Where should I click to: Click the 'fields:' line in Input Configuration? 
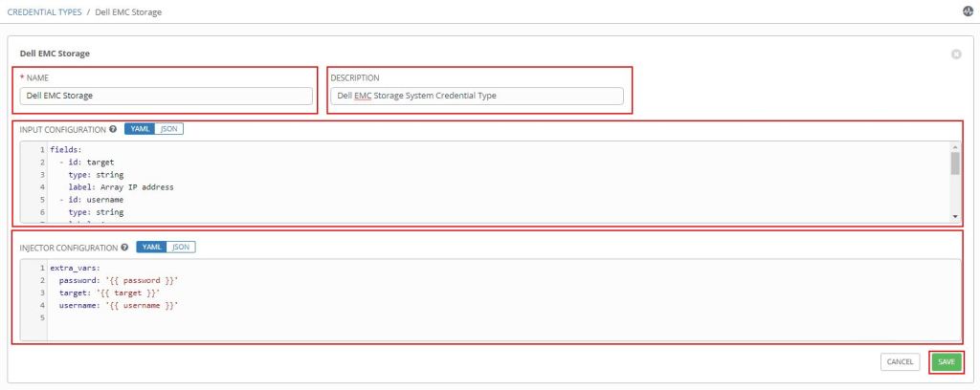click(x=66, y=150)
